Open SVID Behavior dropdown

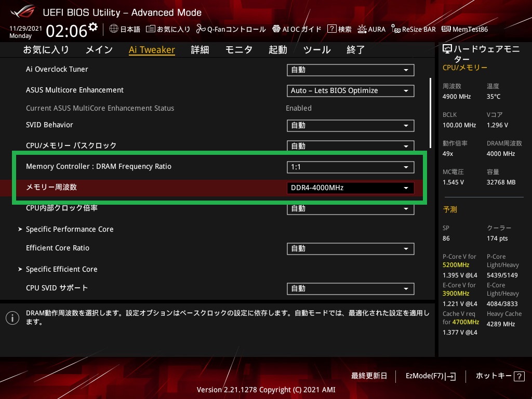coord(351,126)
